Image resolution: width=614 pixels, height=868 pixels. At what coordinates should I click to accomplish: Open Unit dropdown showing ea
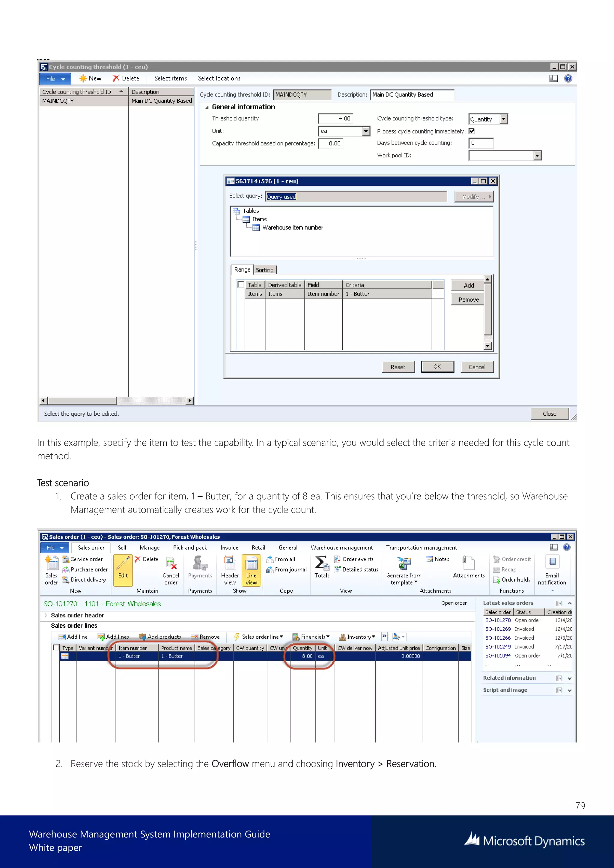pos(365,131)
